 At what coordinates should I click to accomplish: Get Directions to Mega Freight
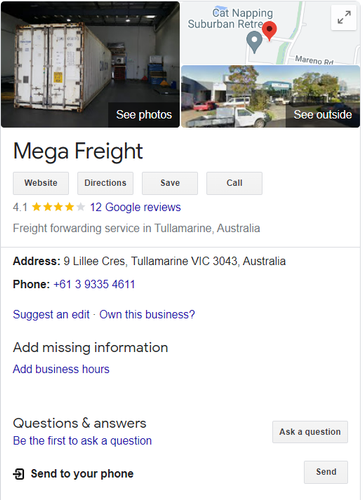click(x=105, y=183)
